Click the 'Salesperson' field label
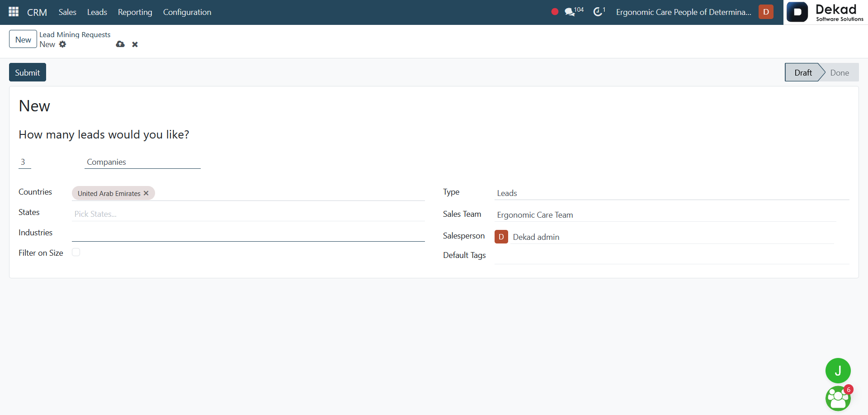This screenshot has height=415, width=868. [x=464, y=236]
